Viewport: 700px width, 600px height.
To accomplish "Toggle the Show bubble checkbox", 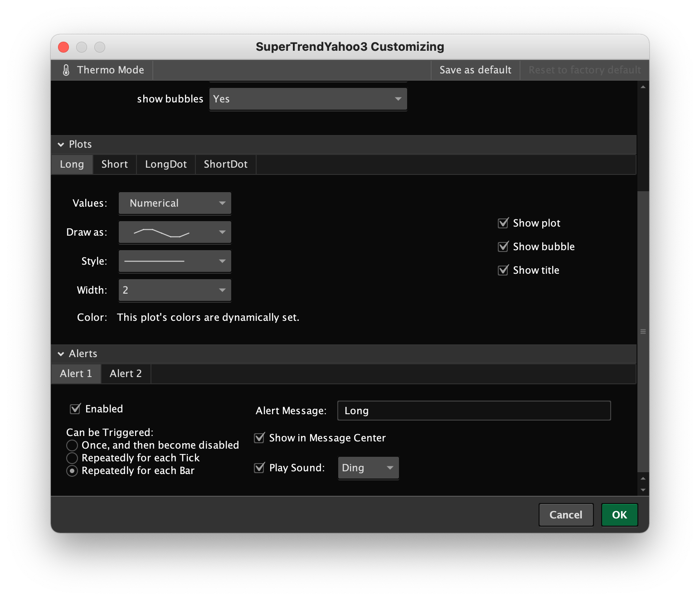I will 503,247.
